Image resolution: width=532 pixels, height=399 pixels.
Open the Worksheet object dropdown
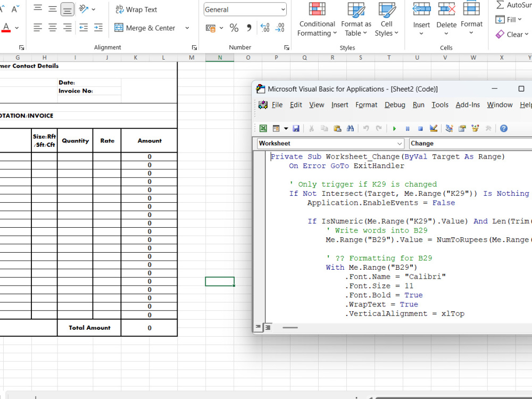400,144
